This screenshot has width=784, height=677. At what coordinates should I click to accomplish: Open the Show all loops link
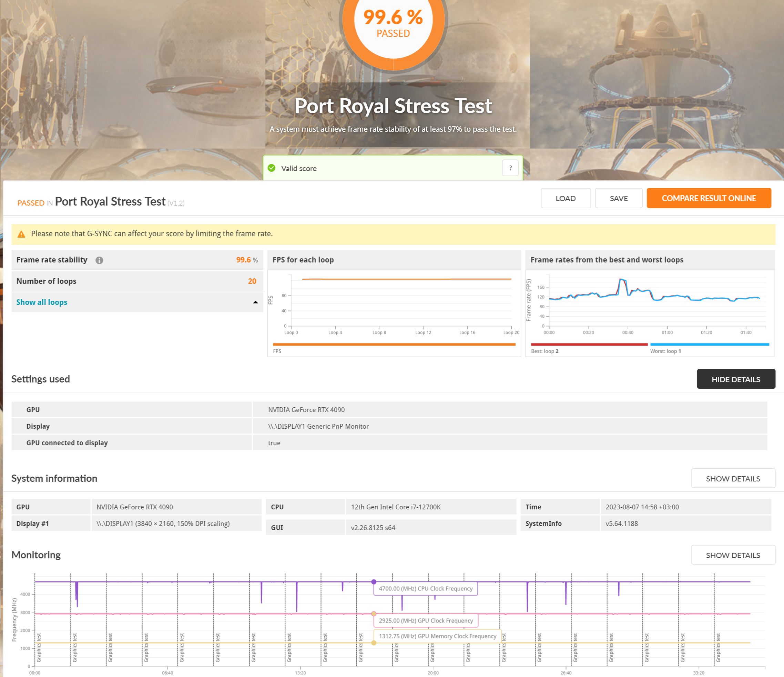42,302
